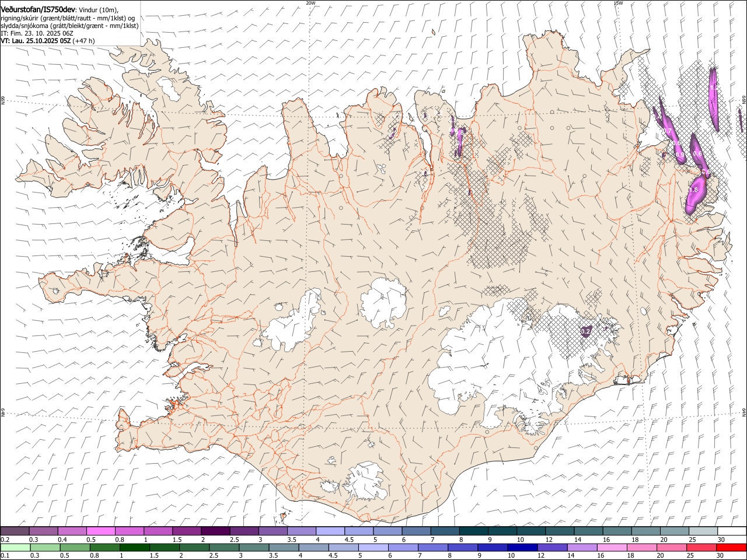Pick the lower legend swatch labelled 7
This screenshot has height=560, width=747.
pyautogui.click(x=432, y=548)
